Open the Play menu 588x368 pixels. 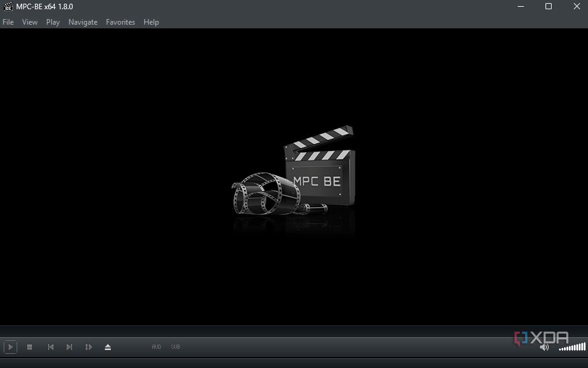52,22
